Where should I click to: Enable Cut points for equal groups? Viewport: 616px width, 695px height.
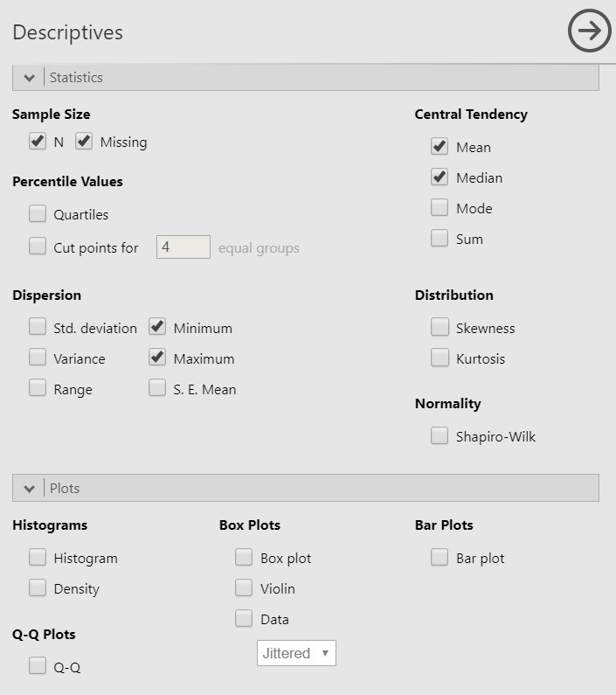(x=38, y=246)
